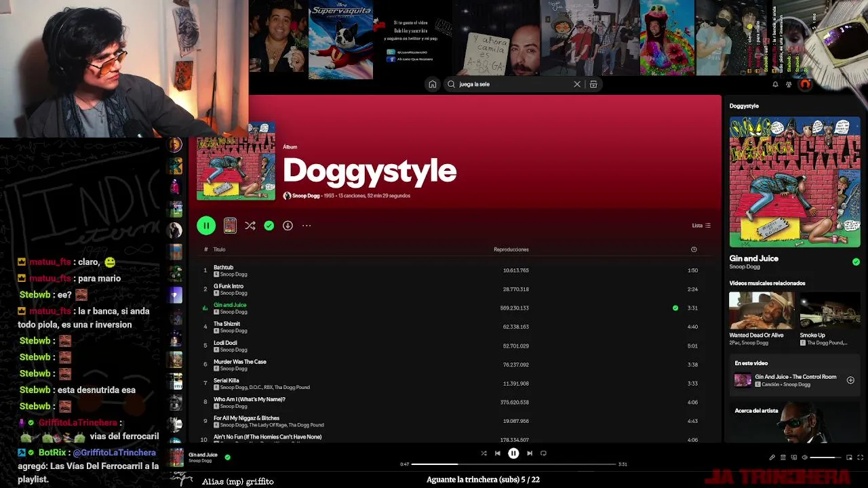Image resolution: width=868 pixels, height=488 pixels.
Task: Open the Browse icon beside the search bar
Action: coord(593,84)
